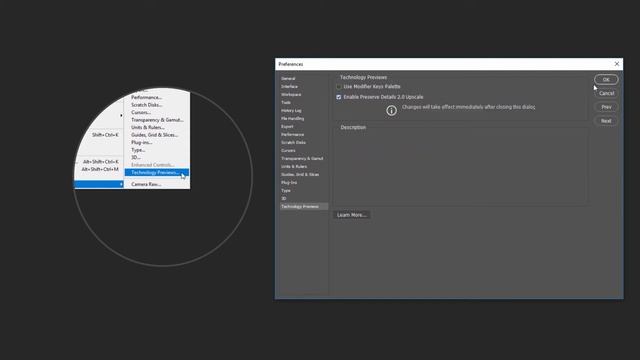Select Technology Previews in dialog sidebar
Viewport: 640px width, 360px height.
(x=304, y=207)
